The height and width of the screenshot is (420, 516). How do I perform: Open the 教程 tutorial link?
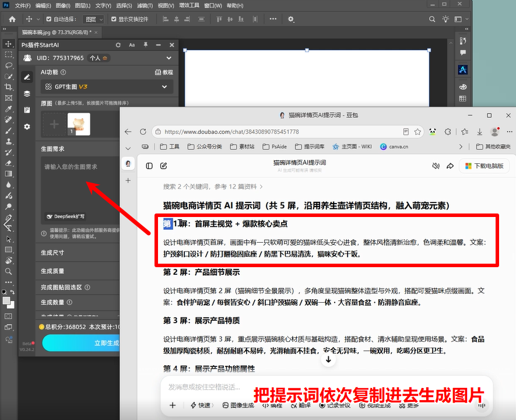point(164,72)
